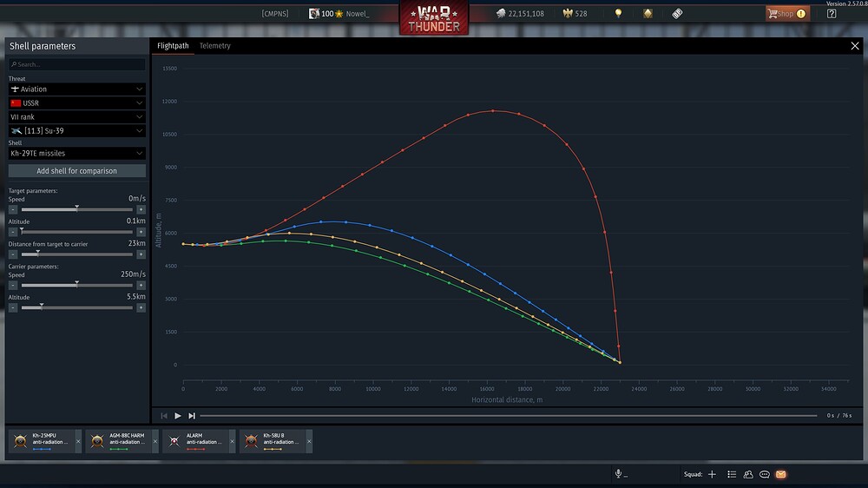Add a squad member with plus icon
This screenshot has width=868, height=488.
712,474
